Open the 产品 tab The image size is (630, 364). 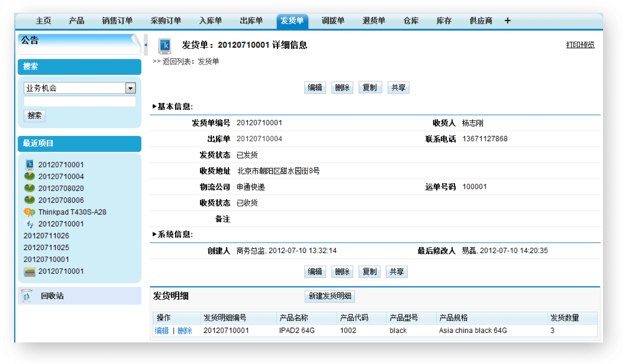click(x=77, y=21)
